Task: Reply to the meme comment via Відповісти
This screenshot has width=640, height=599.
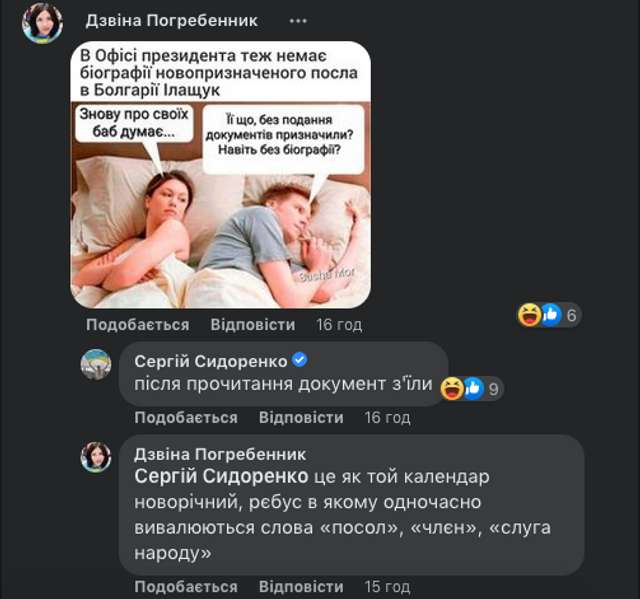Action: click(253, 325)
